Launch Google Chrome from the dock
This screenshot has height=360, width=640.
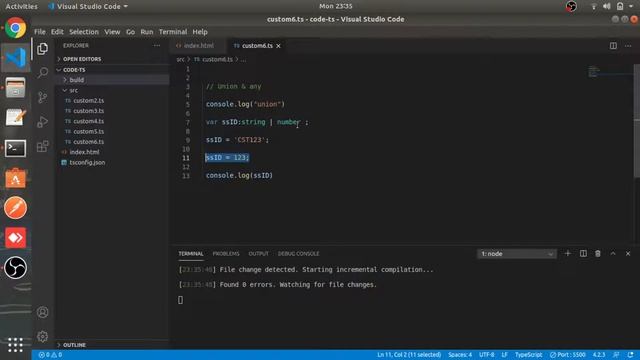16,28
